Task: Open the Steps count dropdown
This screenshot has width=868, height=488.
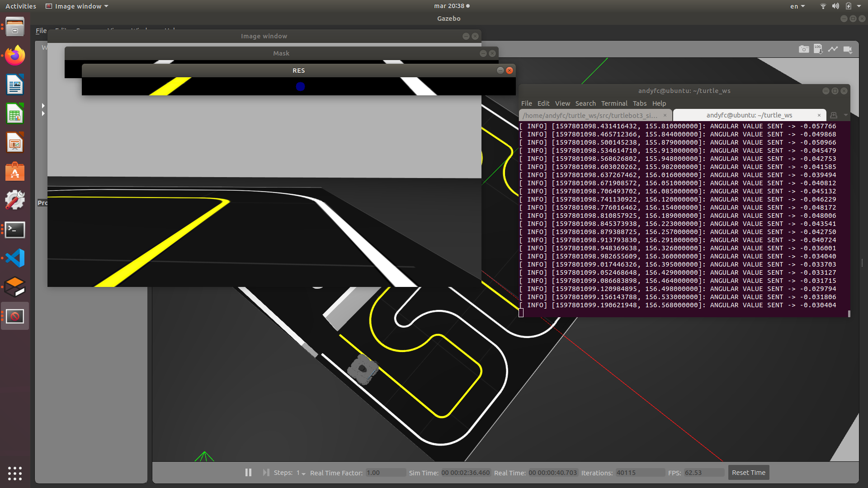Action: 301,473
